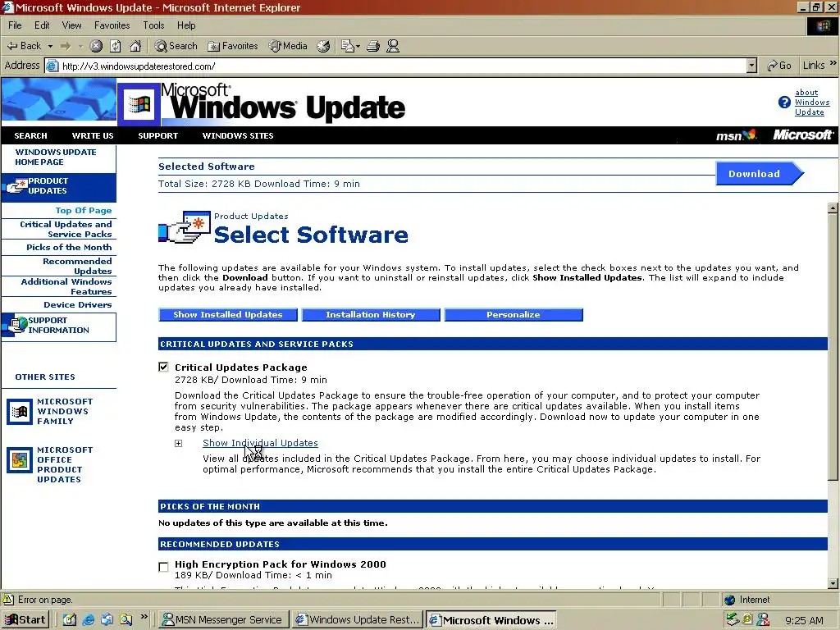Click the Mail toolbar icon
Screen dimensions: 840x630
click(348, 46)
